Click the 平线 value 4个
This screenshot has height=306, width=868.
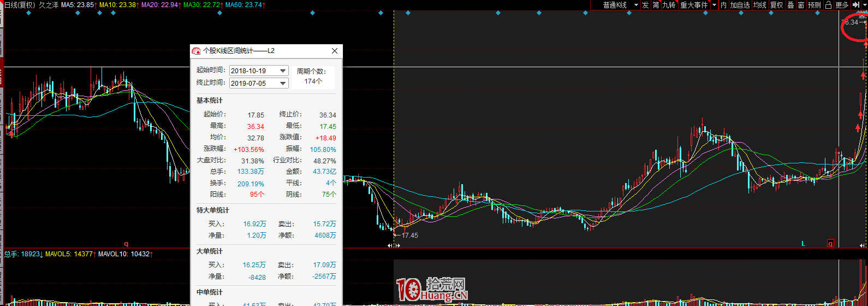(x=331, y=183)
